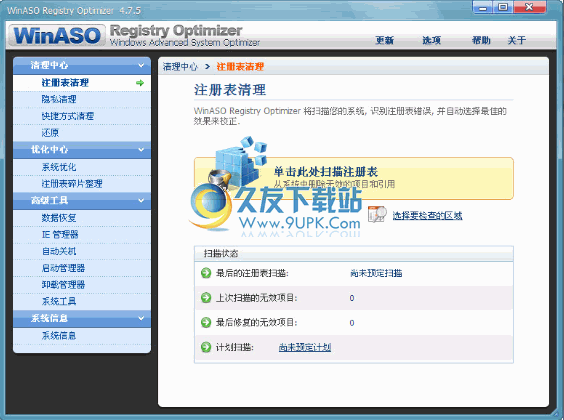Click the registry cubes scan icon
The image size is (564, 420).
(238, 163)
